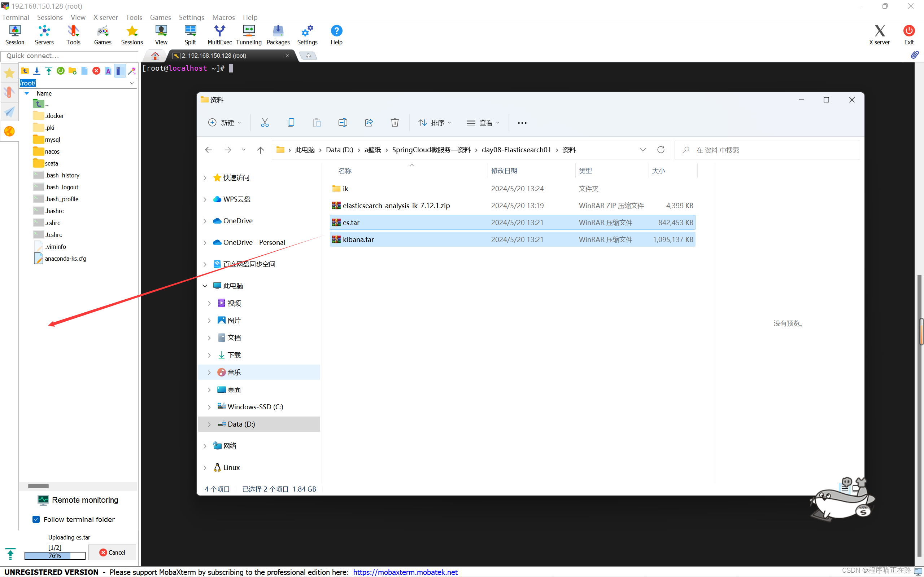Image resolution: width=924 pixels, height=577 pixels.
Task: Open the mobaxterm.mobatek.net link
Action: click(x=405, y=572)
